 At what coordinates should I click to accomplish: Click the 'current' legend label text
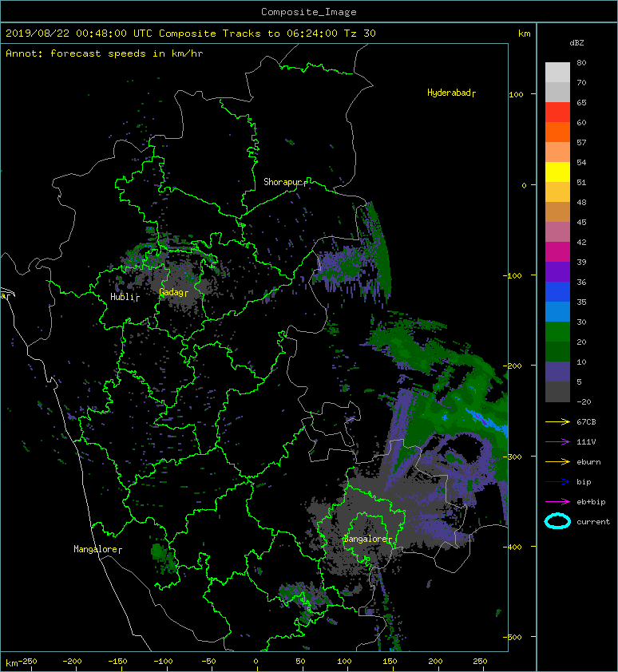[x=593, y=522]
